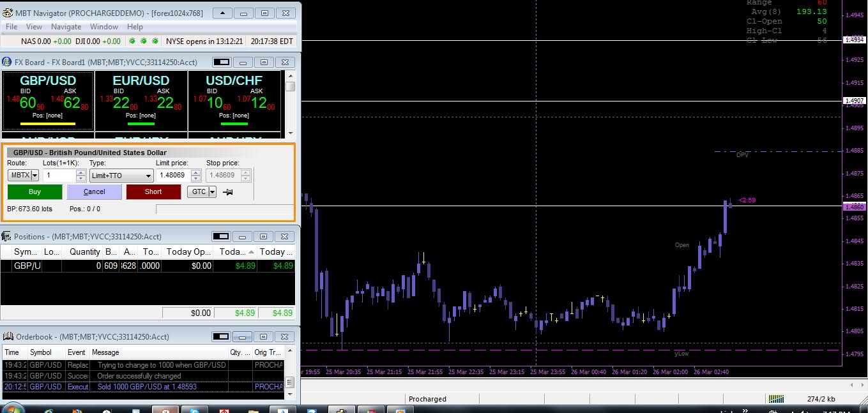
Task: Select the 'Order successfully changed' orderbook row
Action: click(x=142, y=376)
